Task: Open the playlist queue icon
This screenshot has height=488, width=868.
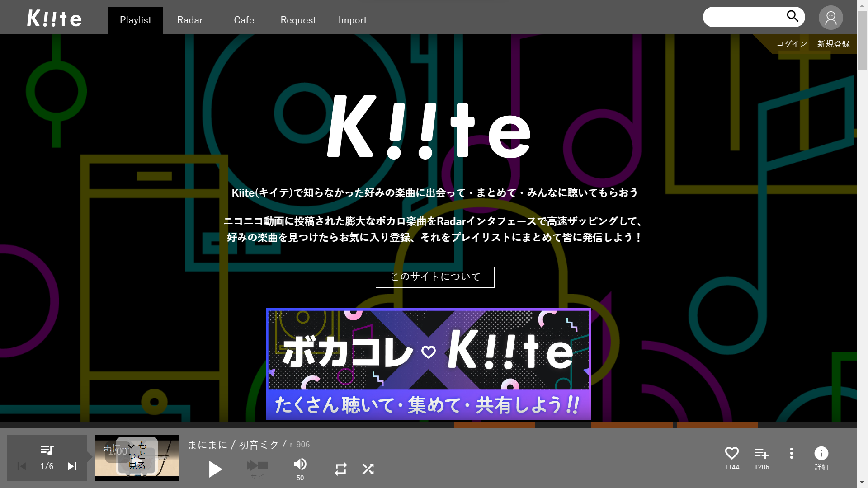Action: point(47,450)
